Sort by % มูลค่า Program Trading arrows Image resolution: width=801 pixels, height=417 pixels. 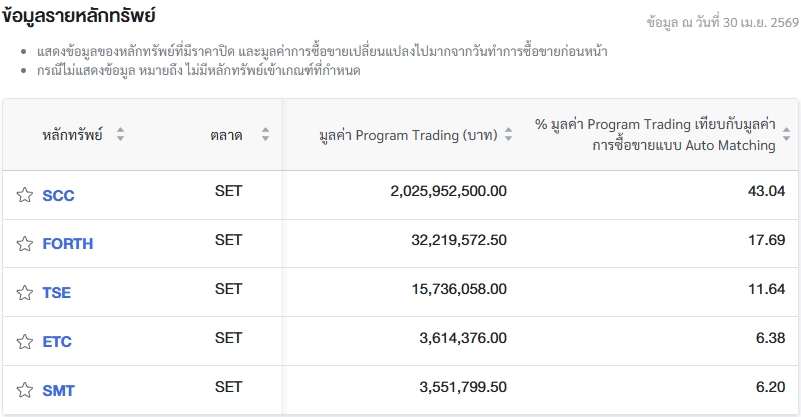point(787,135)
